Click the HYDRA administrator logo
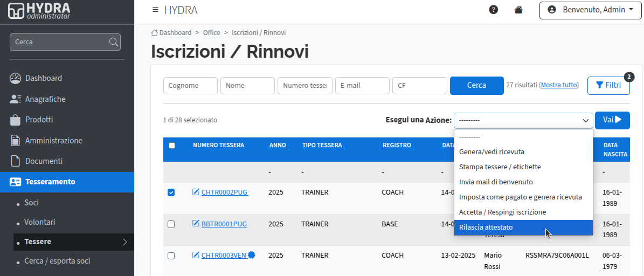 pyautogui.click(x=39, y=11)
